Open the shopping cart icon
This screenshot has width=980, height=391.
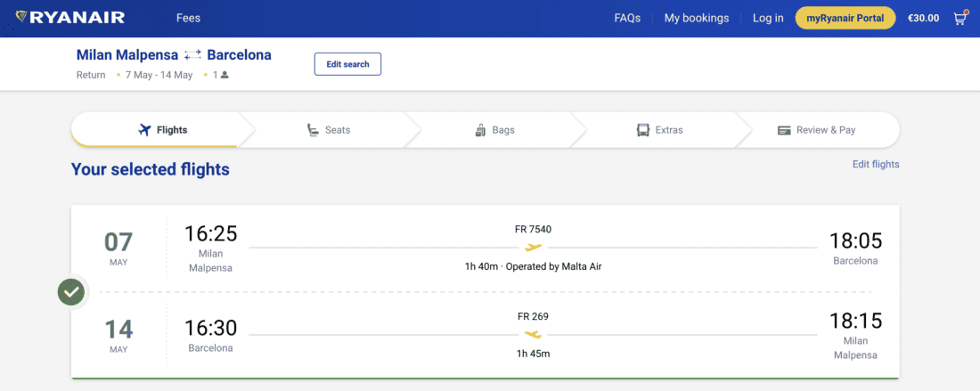960,18
